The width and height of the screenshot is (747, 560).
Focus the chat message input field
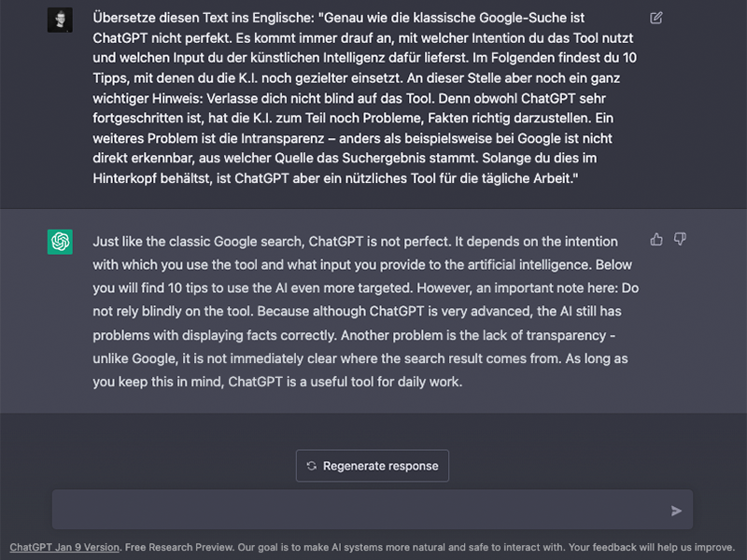point(359,510)
